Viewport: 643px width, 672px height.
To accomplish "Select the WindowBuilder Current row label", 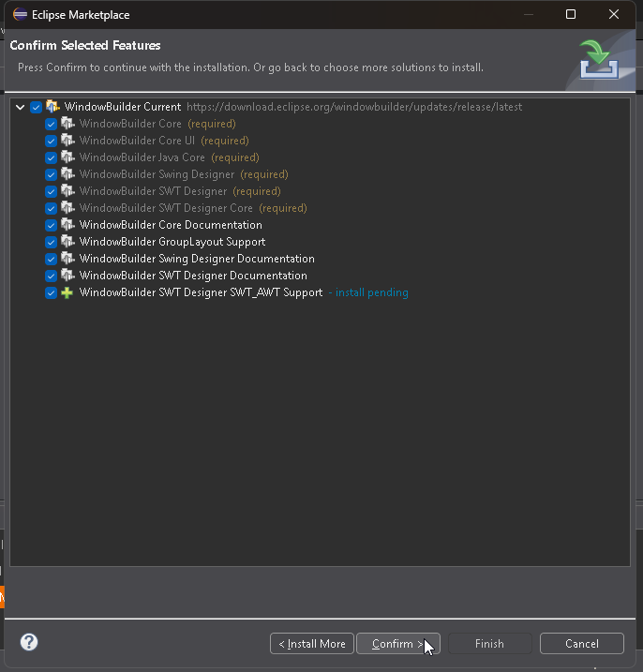I will coord(123,107).
